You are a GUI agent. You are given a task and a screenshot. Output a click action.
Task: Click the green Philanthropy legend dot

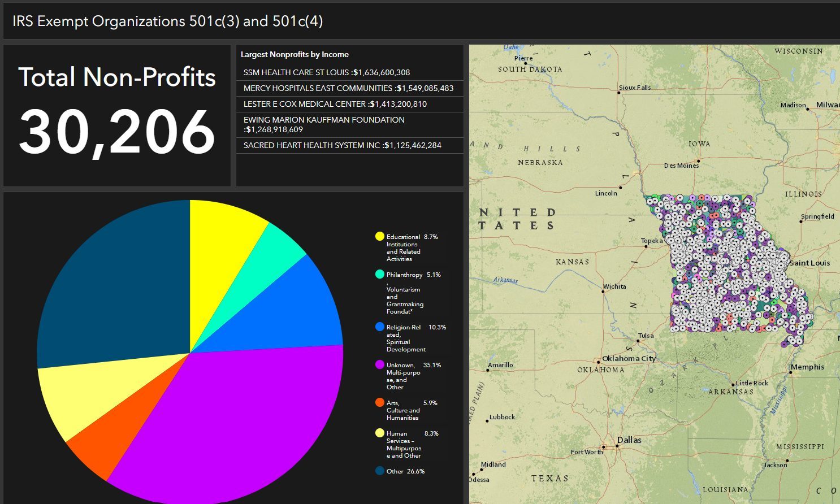(x=379, y=274)
